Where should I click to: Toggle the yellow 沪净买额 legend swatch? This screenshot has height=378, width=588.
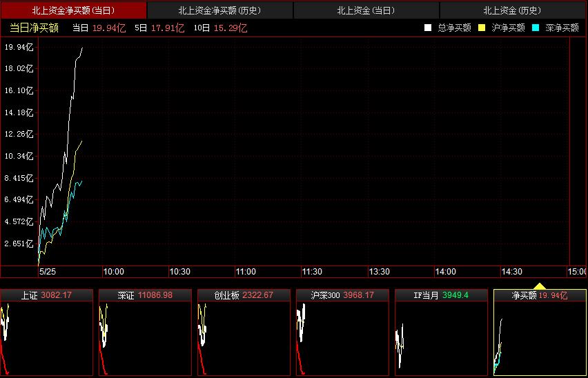(482, 28)
